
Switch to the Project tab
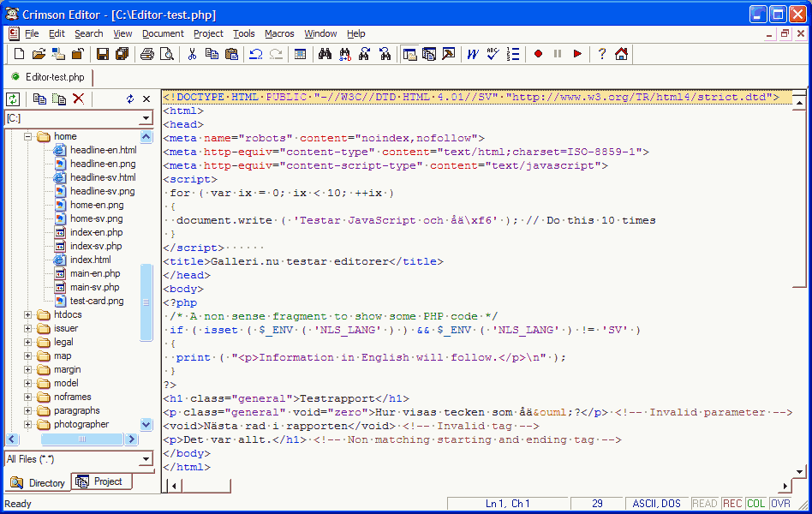tap(101, 481)
